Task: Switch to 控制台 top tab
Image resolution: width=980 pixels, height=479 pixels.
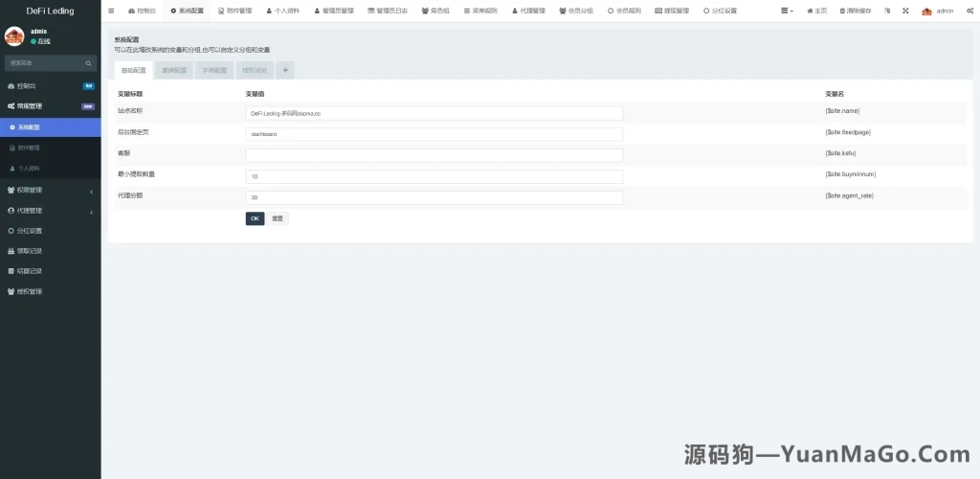Action: click(142, 11)
